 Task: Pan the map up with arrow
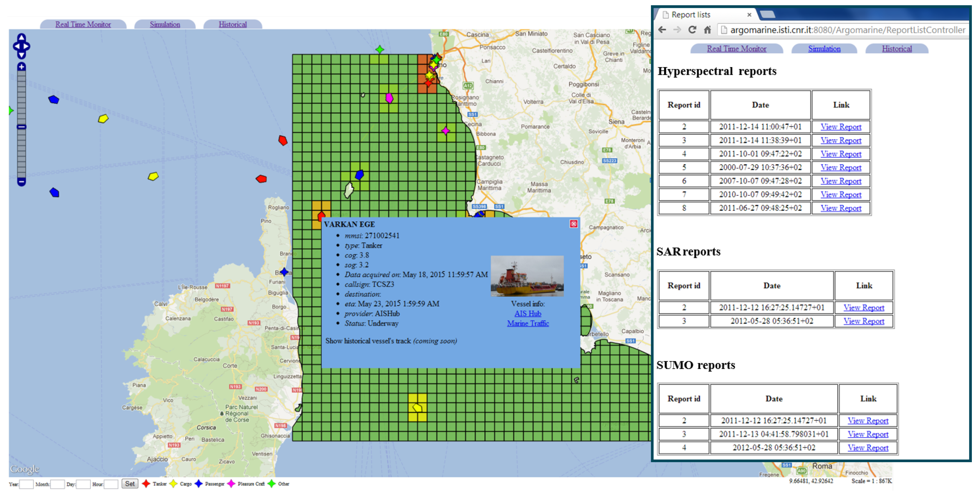[x=21, y=38]
